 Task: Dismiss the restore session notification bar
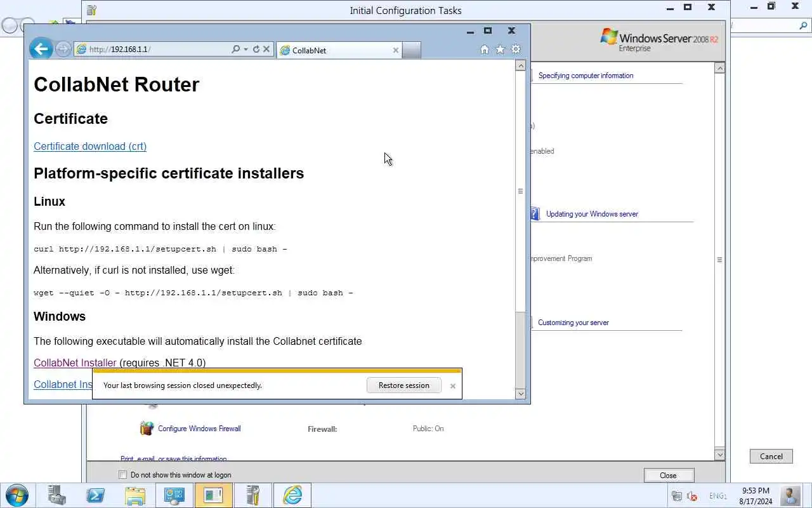click(453, 385)
